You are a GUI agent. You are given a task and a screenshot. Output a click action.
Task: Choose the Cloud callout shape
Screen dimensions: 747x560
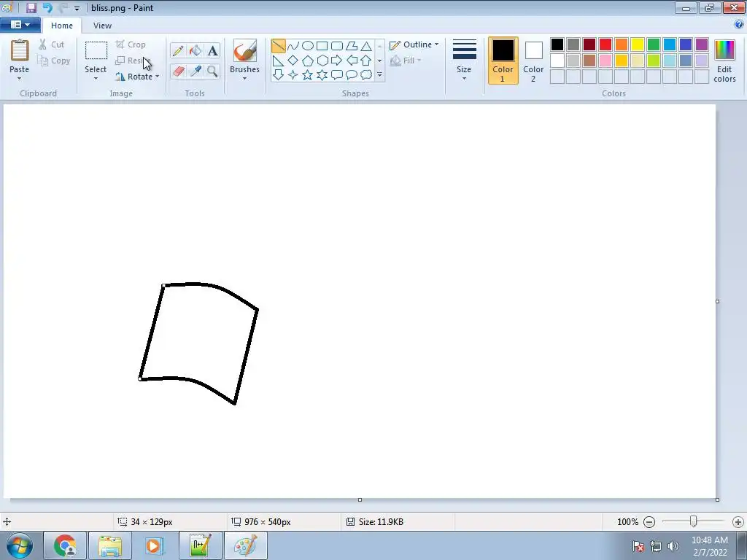point(366,75)
